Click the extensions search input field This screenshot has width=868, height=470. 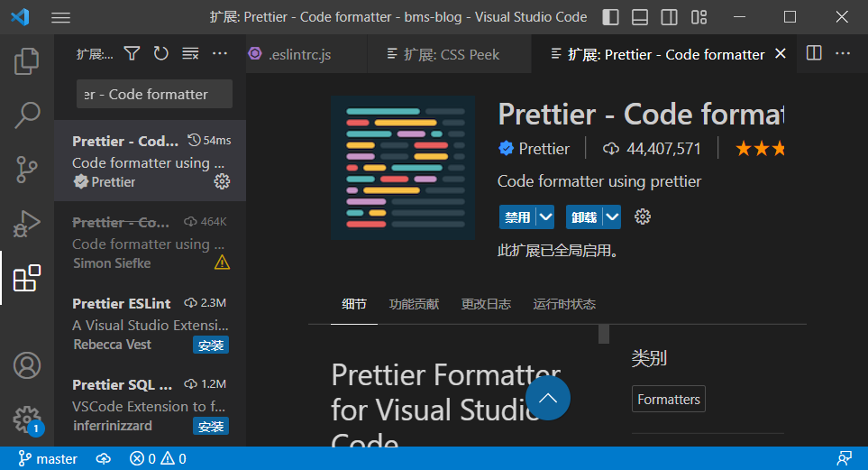(154, 94)
